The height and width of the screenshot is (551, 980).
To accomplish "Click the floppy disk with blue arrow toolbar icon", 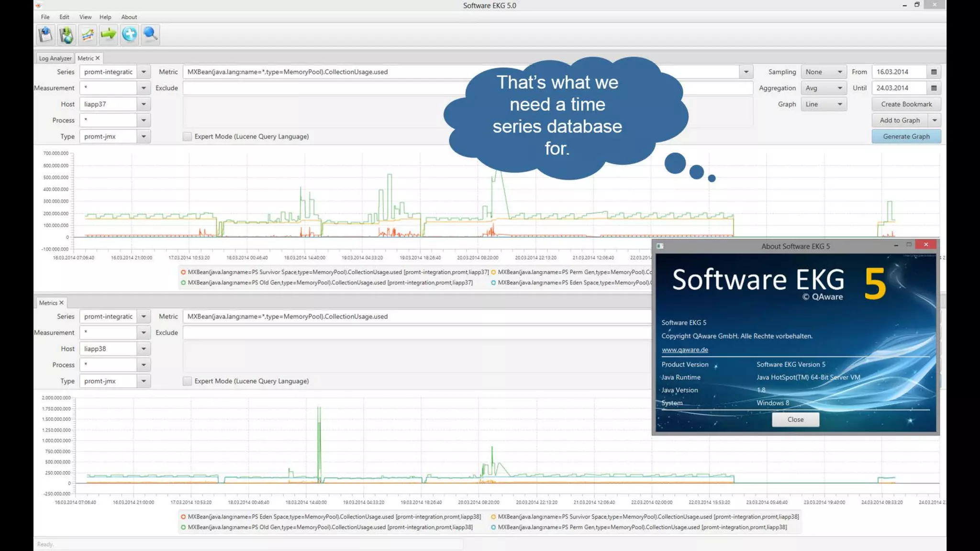I will (45, 34).
